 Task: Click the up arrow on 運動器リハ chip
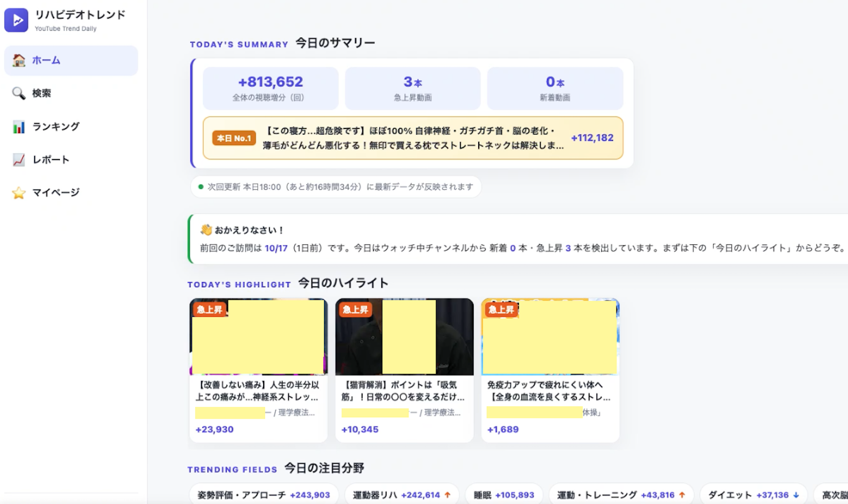448,495
